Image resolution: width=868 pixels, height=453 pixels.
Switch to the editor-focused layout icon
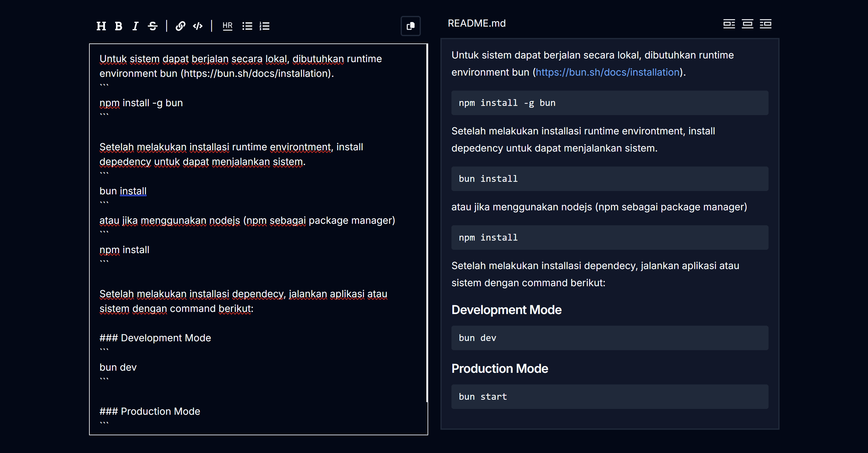pyautogui.click(x=729, y=24)
